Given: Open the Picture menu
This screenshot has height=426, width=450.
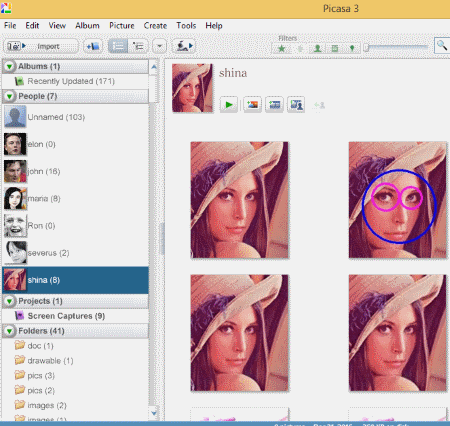Looking at the screenshot, I should pos(122,26).
